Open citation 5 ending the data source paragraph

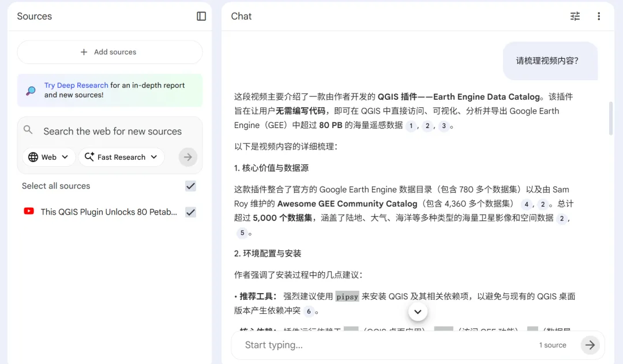[x=242, y=233]
